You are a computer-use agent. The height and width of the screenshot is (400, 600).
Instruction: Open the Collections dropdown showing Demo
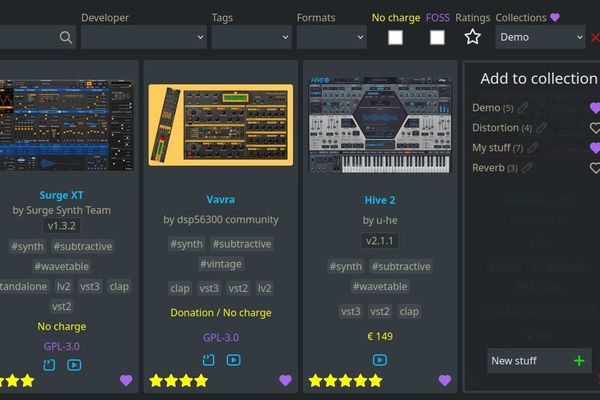[x=540, y=37]
